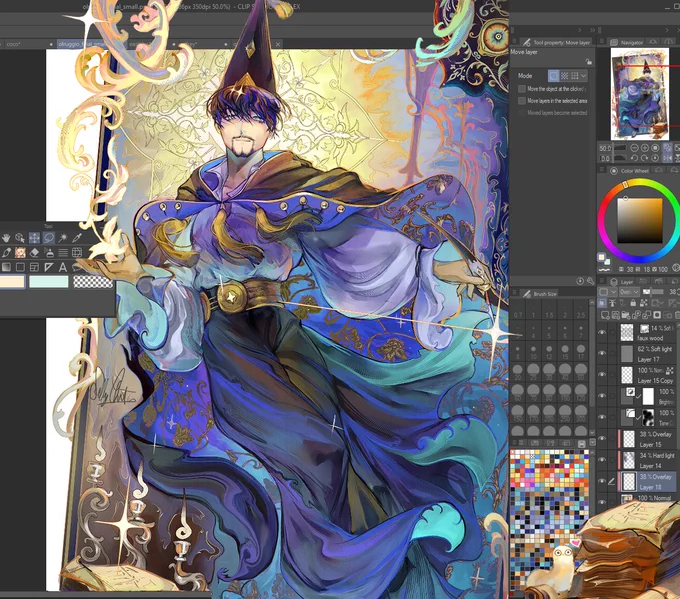Screen dimensions: 680x599
Task: Rotate canvas left in the Navigator
Action: click(634, 158)
